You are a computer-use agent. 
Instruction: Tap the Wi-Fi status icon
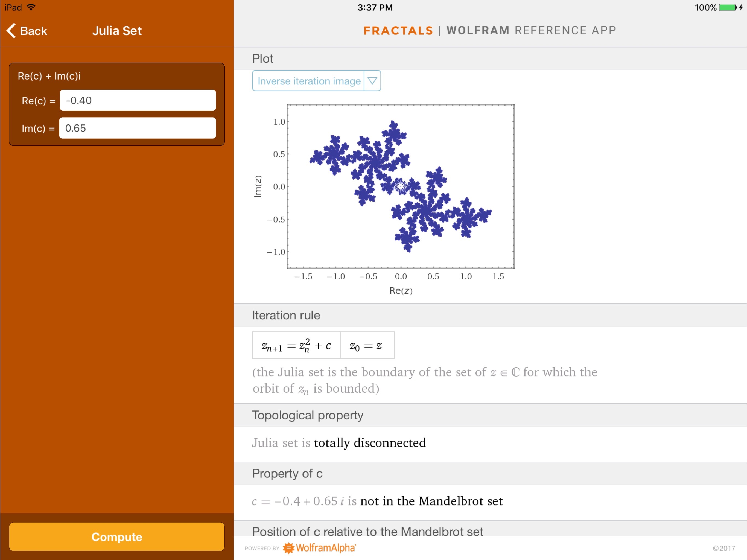coord(31,7)
